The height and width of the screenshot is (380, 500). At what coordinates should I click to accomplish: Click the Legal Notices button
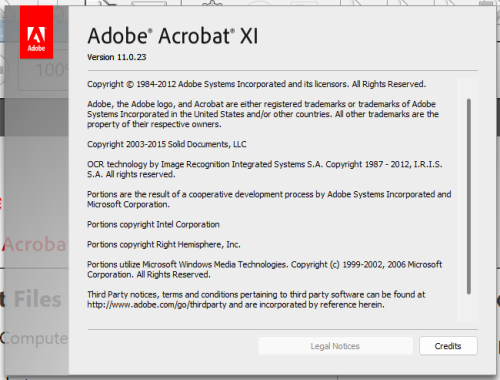tap(335, 346)
